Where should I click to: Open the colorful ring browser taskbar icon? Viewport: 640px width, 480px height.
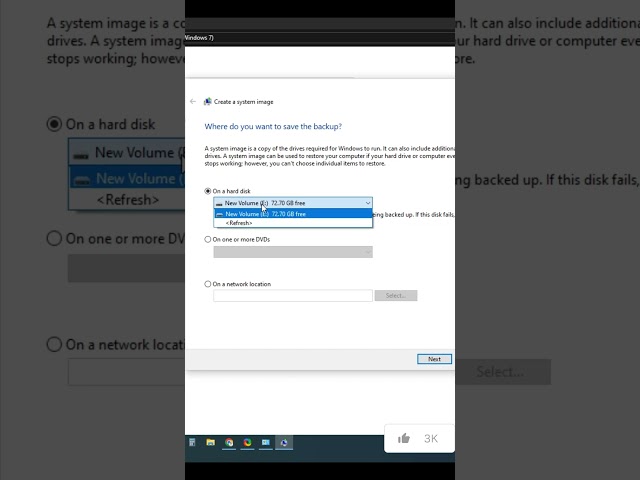coord(247,442)
